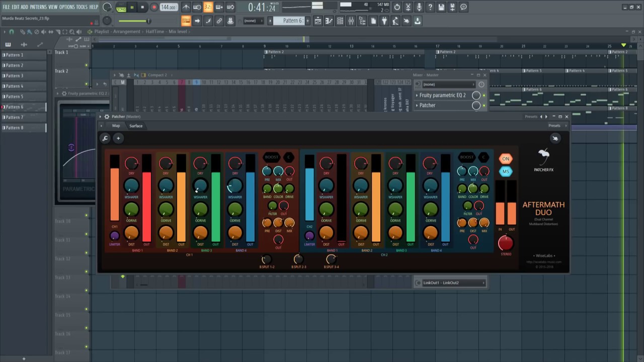
Task: Expand Fruity parametric EQ 2 slot menu
Action: 417,95
